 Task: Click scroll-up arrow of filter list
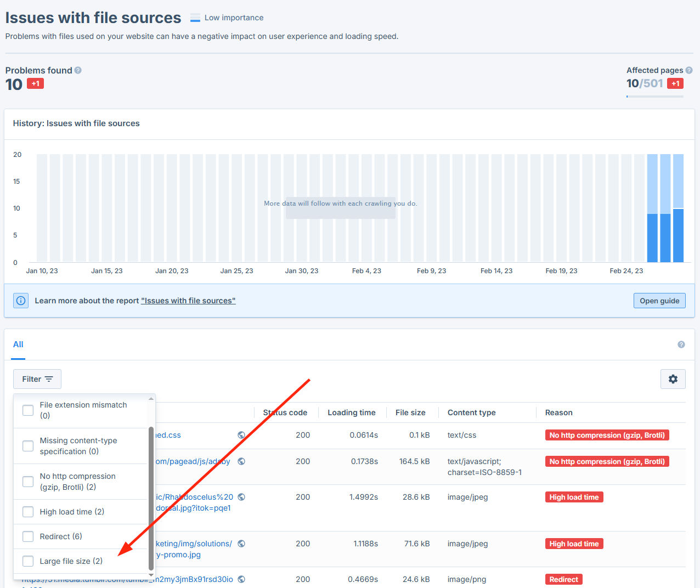tap(151, 398)
